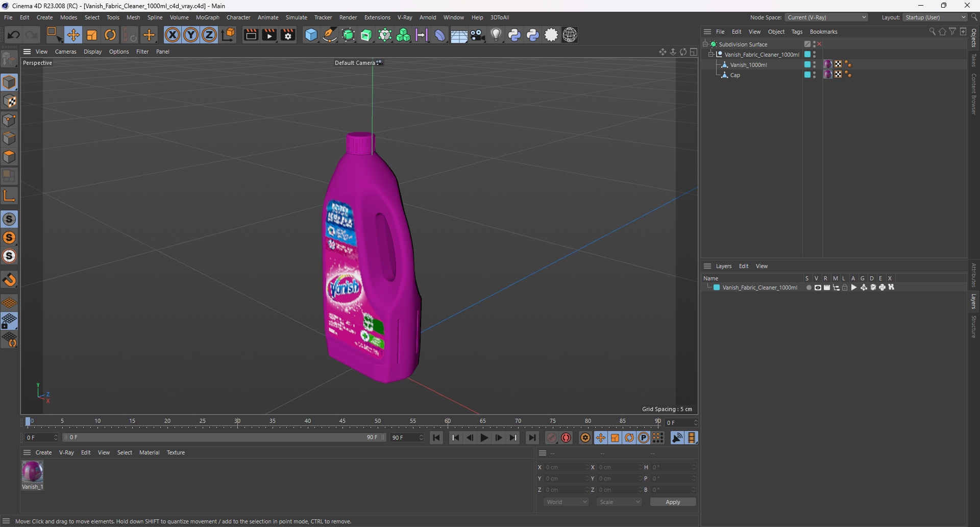Toggle layer solo dot for Vanish_Fabric_Cleaner_1000ml

pyautogui.click(x=808, y=288)
